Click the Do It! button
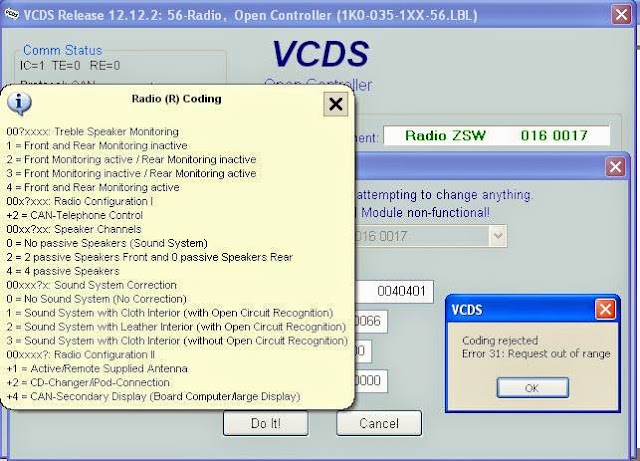Image resolution: width=640 pixels, height=461 pixels. (266, 423)
